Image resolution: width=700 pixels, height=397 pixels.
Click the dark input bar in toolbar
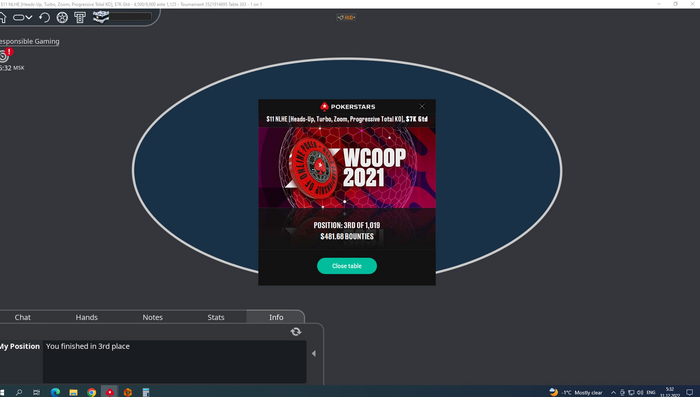tap(130, 17)
